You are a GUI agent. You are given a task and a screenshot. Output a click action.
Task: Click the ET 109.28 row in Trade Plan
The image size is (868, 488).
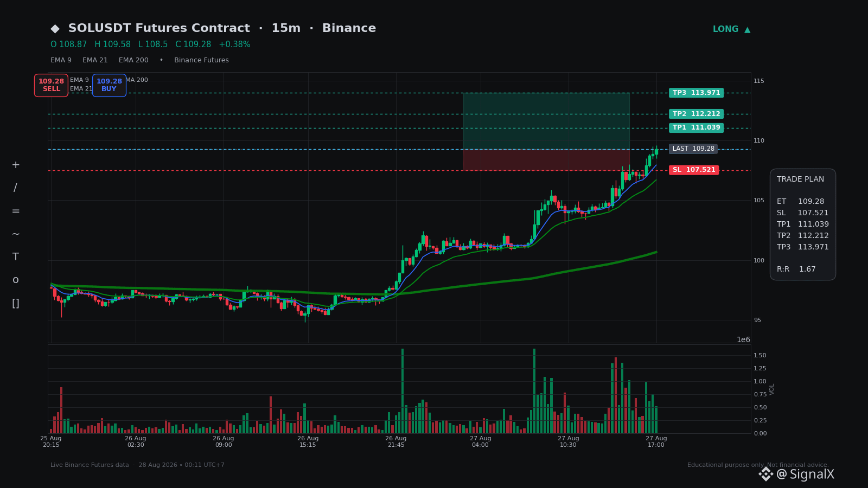point(800,202)
